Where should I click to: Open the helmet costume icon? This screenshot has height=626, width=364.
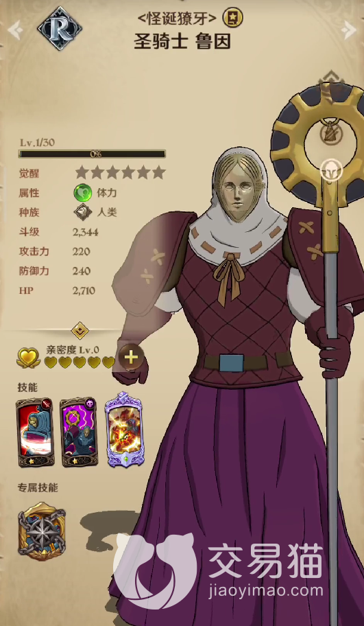point(331,170)
